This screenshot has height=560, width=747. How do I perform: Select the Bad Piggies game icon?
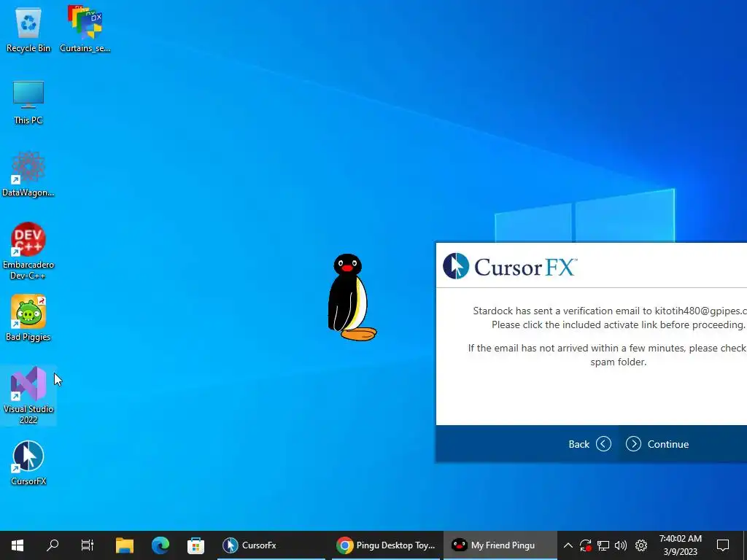(28, 318)
